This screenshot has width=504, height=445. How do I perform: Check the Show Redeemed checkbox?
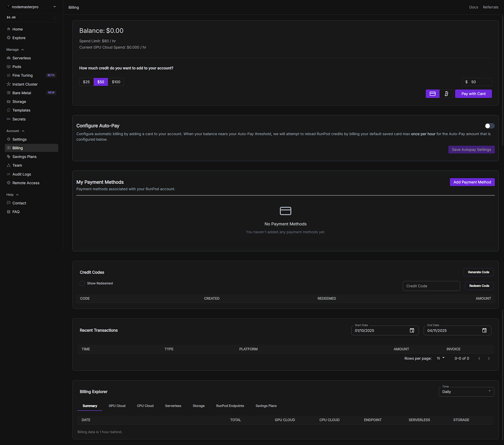click(x=82, y=283)
